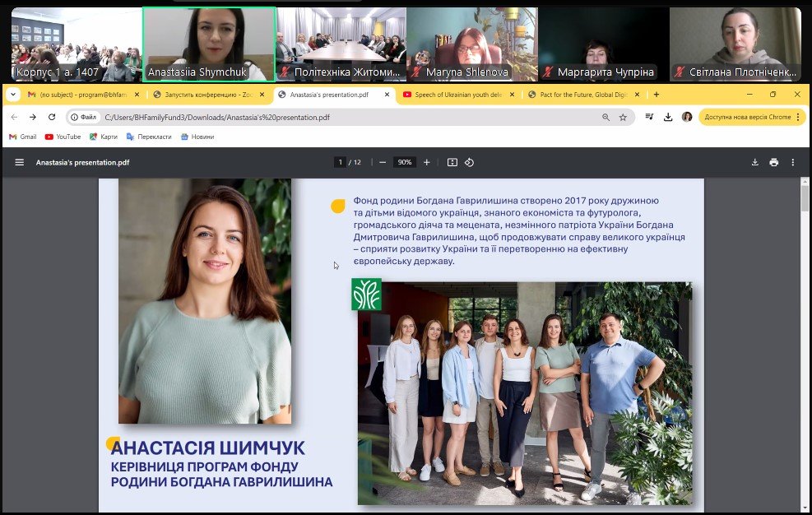
Task: Select the Корпус 1 а. 1407 video tile
Action: tap(77, 44)
